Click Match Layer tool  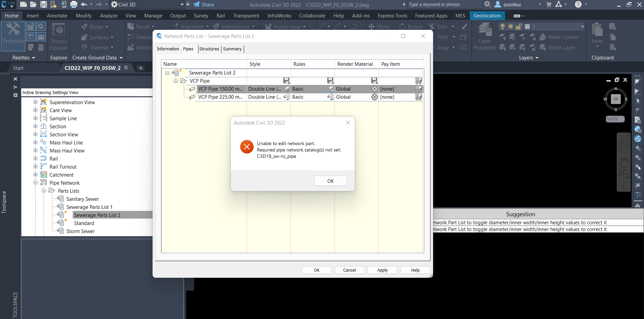pos(557,48)
